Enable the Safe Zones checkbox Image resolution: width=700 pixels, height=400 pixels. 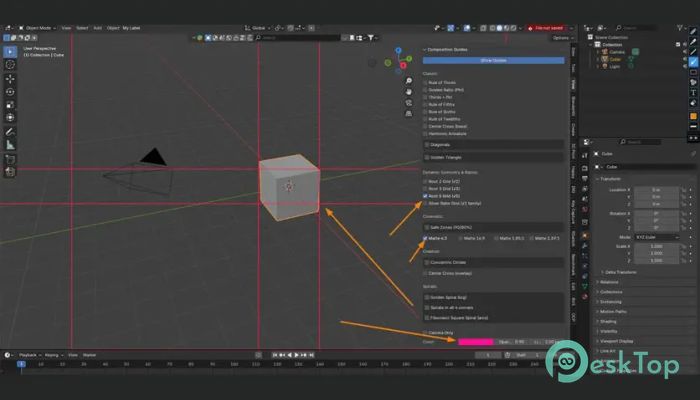click(x=427, y=227)
